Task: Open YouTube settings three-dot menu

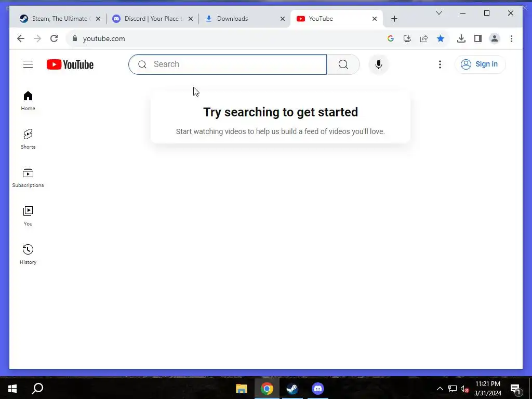Action: [440, 64]
